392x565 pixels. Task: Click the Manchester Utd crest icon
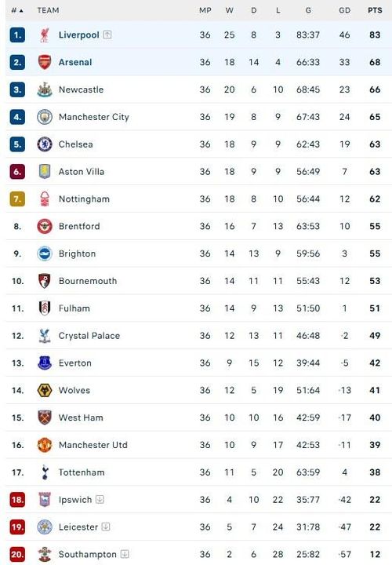(x=45, y=445)
